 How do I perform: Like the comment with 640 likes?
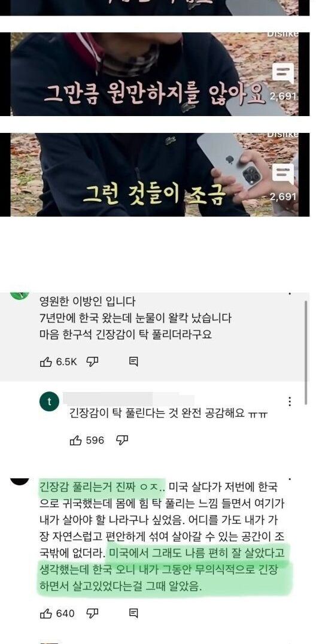pos(45,613)
